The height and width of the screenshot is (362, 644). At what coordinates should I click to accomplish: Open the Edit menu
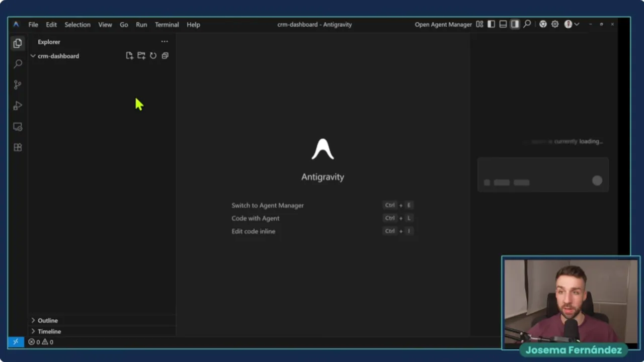(51, 24)
